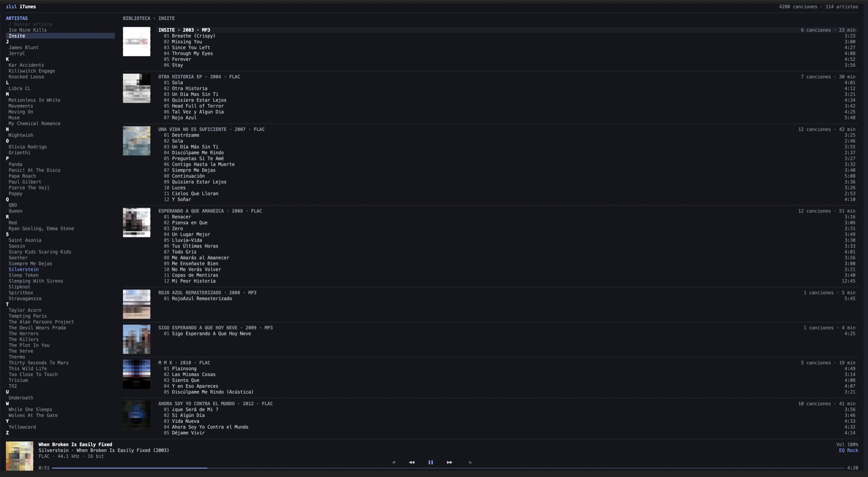Viewport: 868px width, 477px height.
Task: Open Esperando a Que Amanezca album artwork
Action: (x=136, y=222)
